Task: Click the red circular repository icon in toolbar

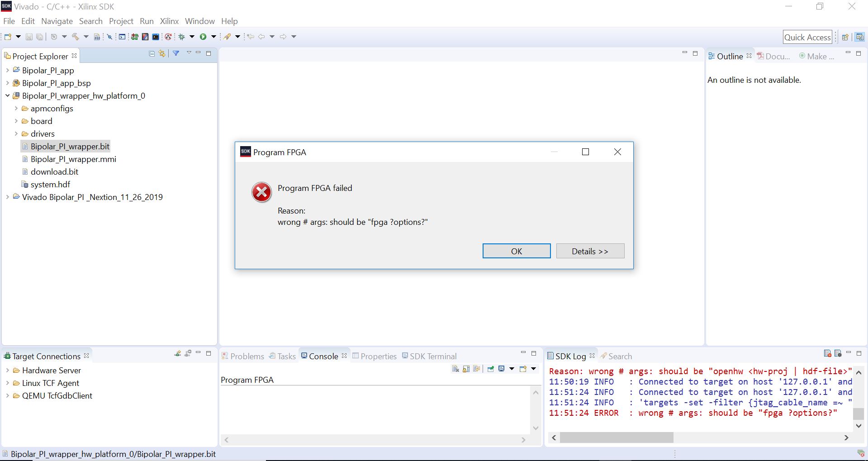Action: (x=168, y=37)
